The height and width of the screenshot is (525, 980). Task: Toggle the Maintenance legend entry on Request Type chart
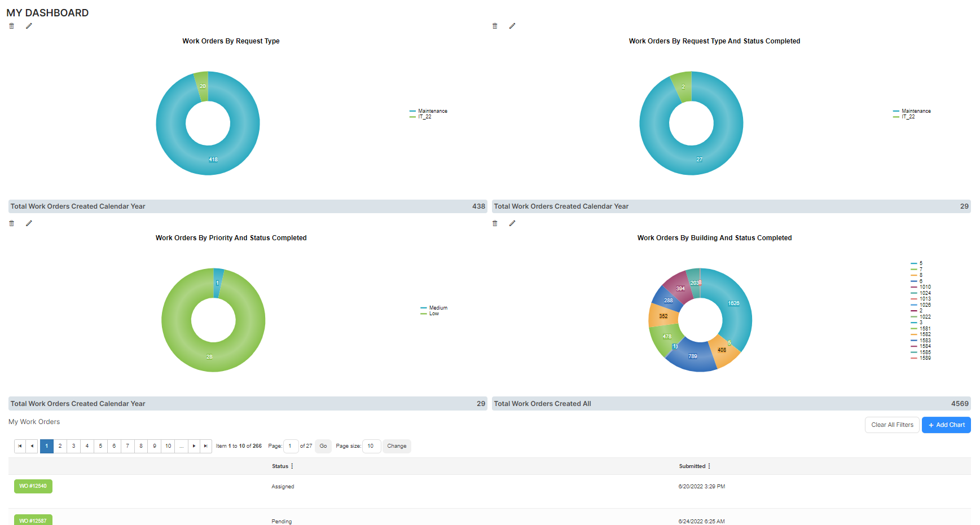point(432,111)
